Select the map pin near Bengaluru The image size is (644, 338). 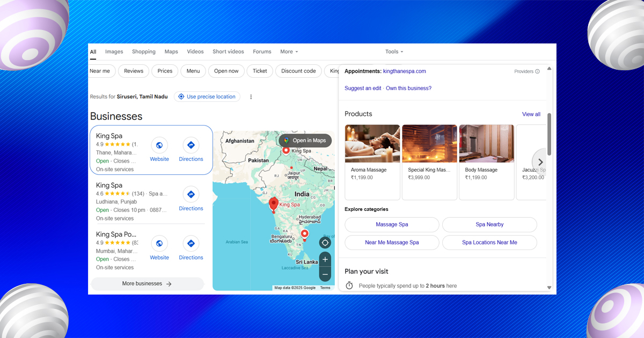(305, 234)
